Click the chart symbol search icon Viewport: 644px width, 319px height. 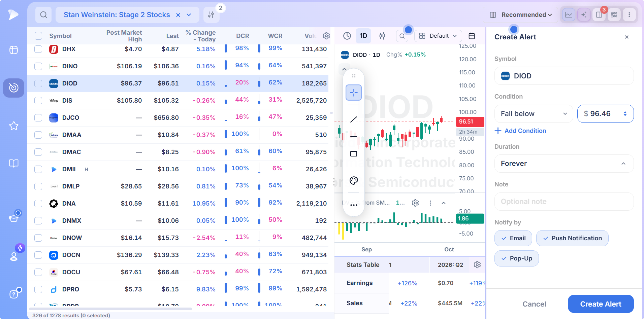coord(402,36)
